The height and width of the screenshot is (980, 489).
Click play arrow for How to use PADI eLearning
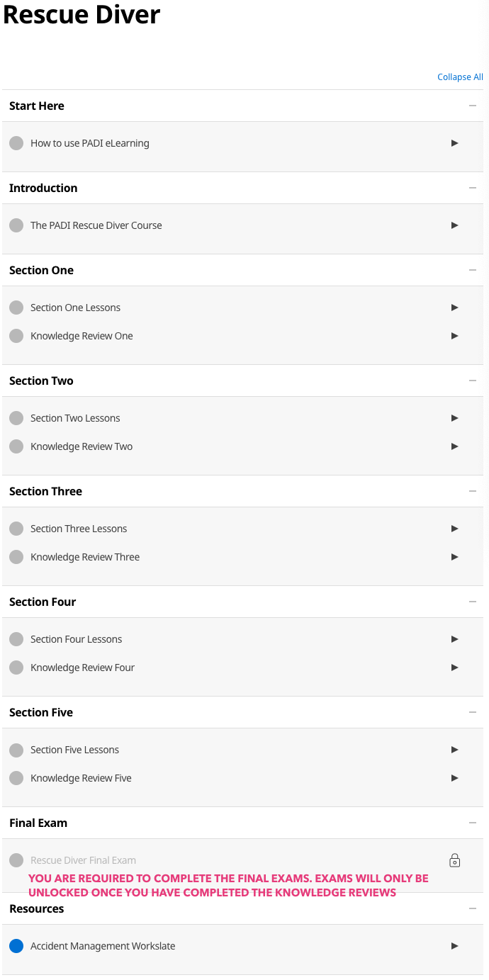[x=455, y=143]
